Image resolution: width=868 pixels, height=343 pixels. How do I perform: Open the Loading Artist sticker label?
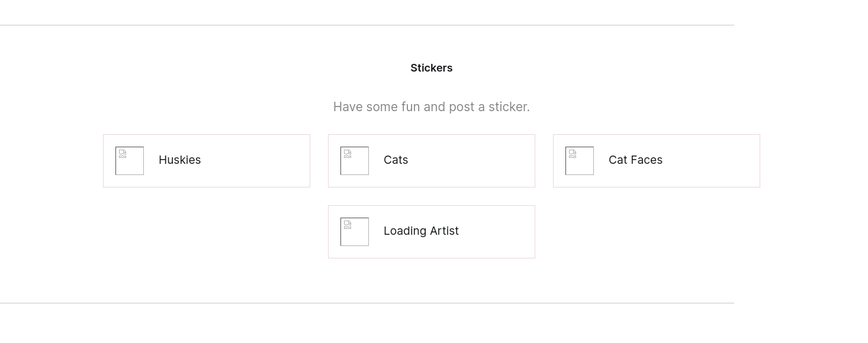[x=421, y=231]
